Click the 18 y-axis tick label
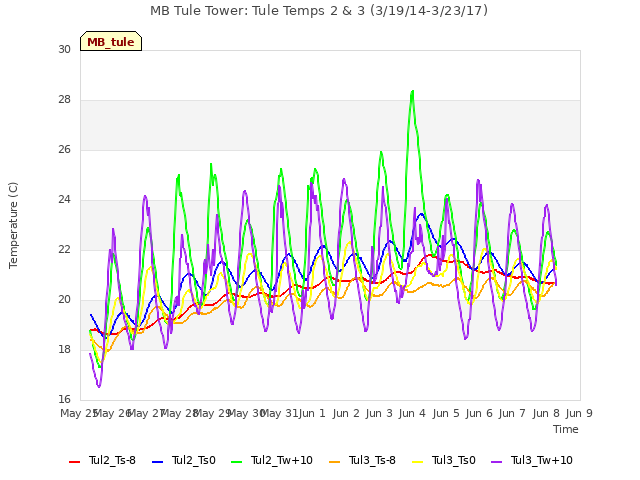 [x=64, y=349]
